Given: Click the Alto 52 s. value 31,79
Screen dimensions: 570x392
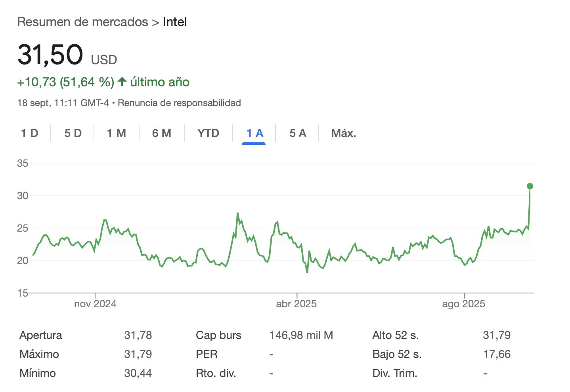Looking at the screenshot, I should 497,335.
